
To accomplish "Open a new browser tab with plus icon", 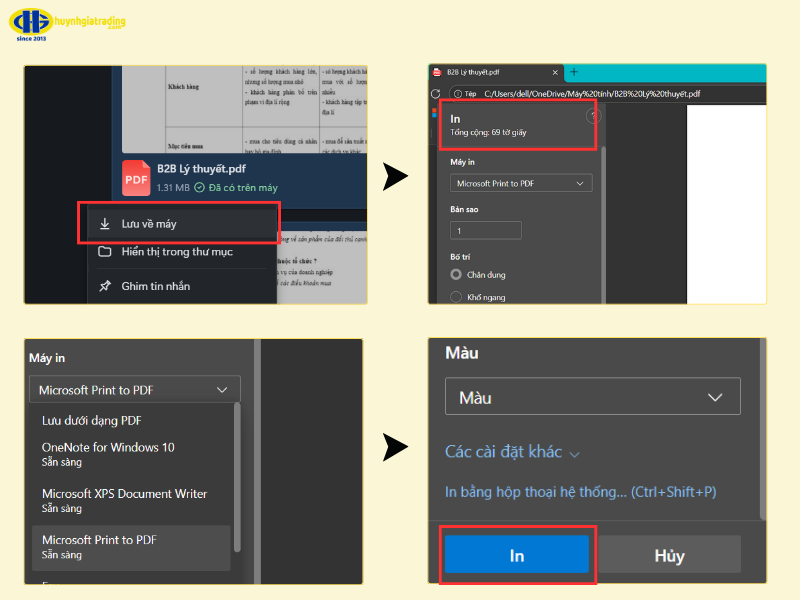I will pos(574,72).
